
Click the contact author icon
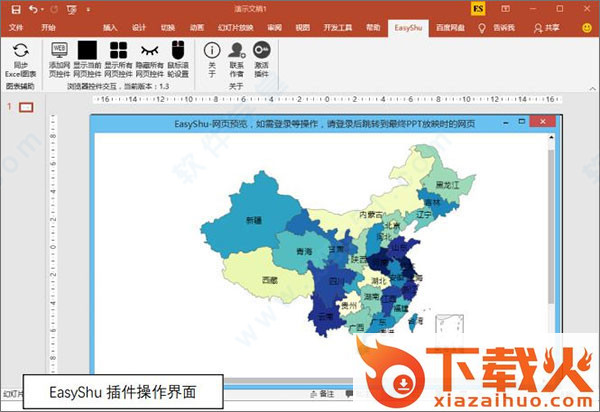point(236,50)
